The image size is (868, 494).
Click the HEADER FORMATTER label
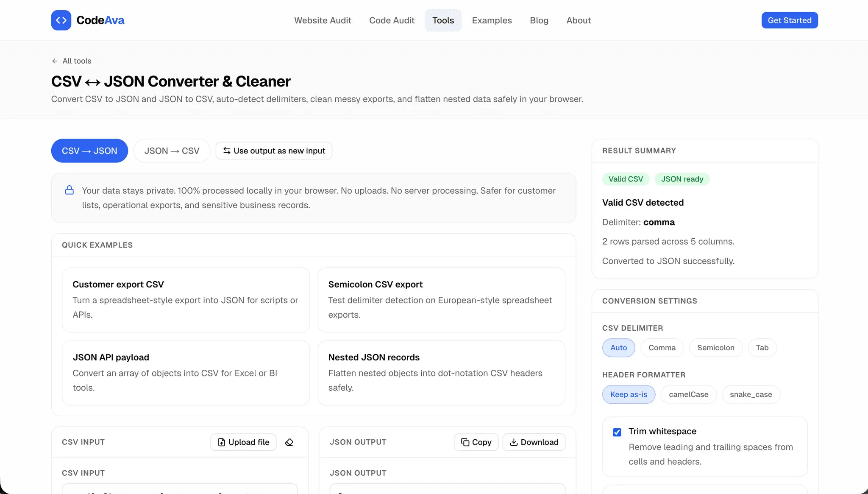tap(643, 375)
